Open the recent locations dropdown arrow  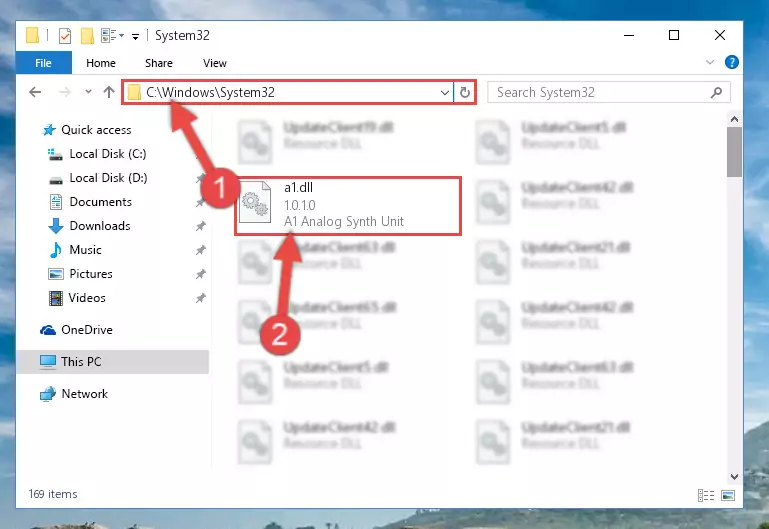click(88, 92)
